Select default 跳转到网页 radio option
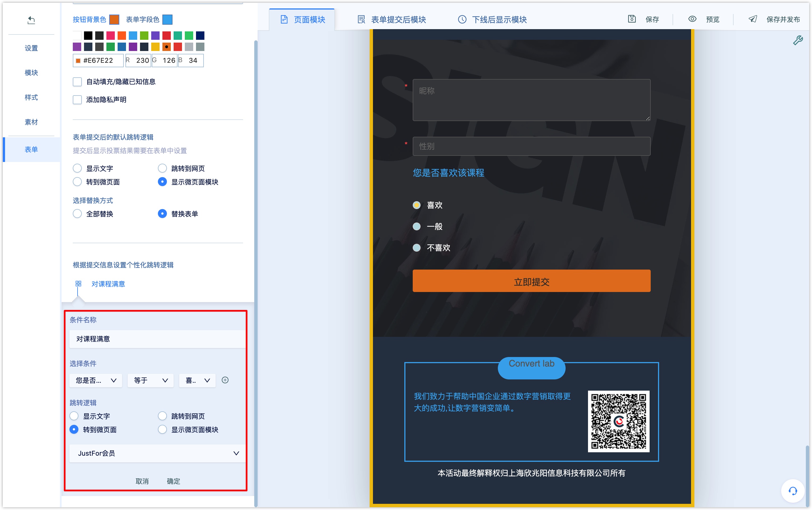 pyautogui.click(x=162, y=168)
